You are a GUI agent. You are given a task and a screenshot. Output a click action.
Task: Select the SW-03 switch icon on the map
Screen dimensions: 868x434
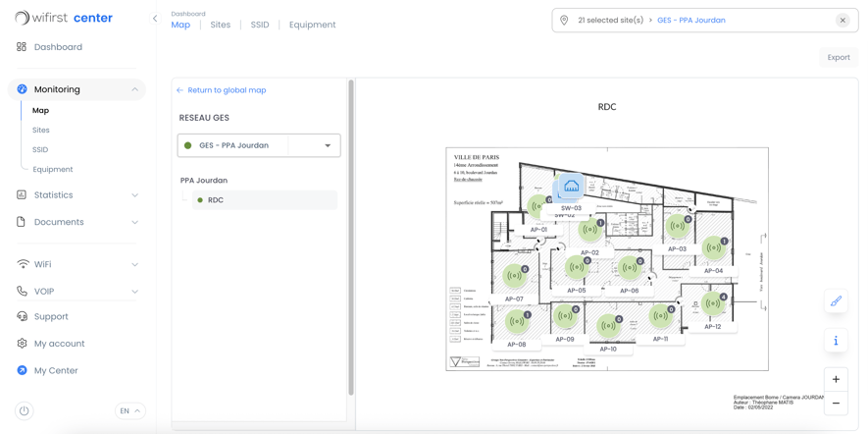click(571, 187)
